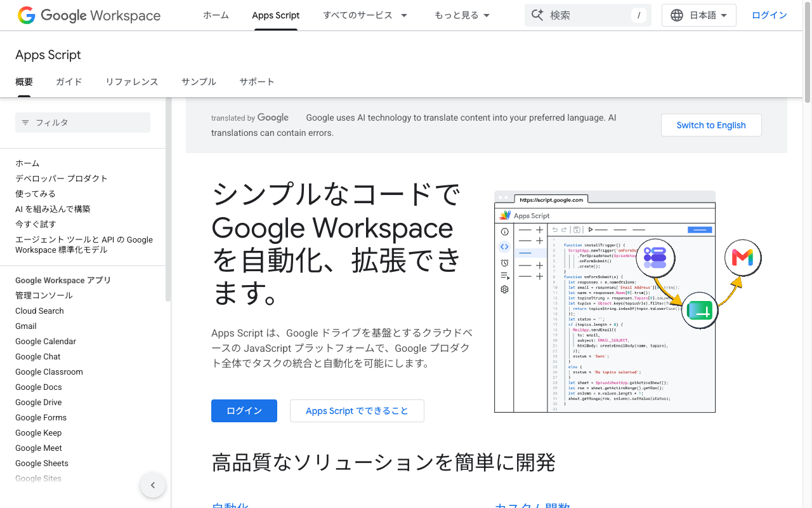Open Gmail in sidebar
812x508 pixels.
26,326
